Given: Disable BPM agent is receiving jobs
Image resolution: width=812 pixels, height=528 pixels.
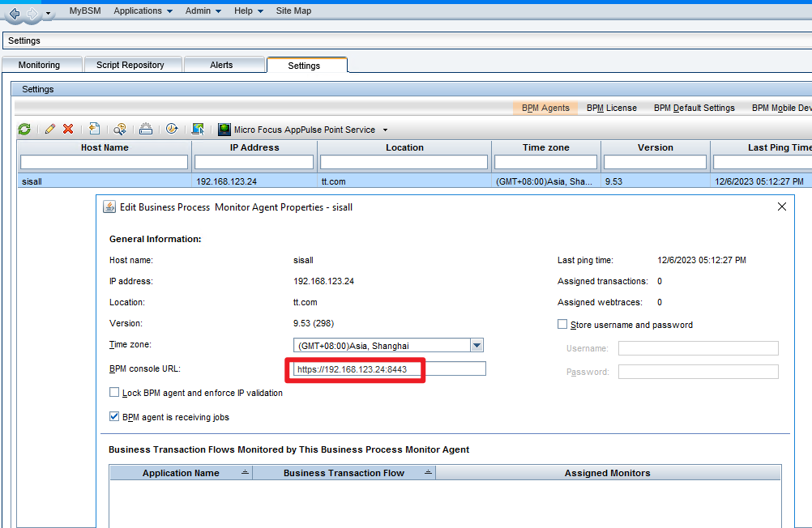Looking at the screenshot, I should click(x=114, y=417).
